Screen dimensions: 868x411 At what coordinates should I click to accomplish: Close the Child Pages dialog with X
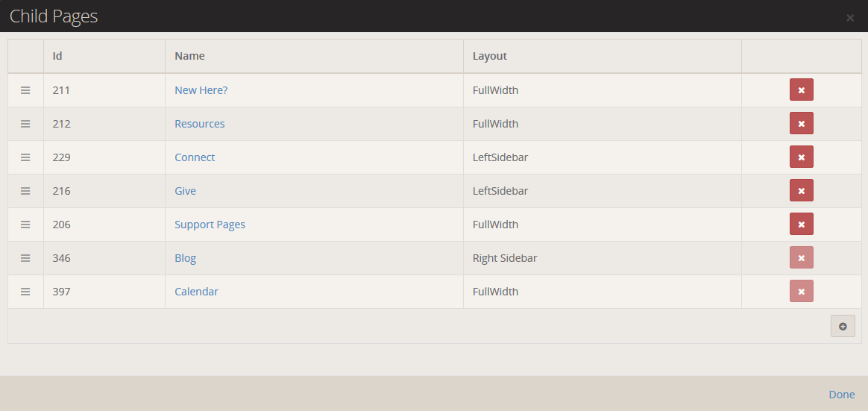click(x=850, y=19)
